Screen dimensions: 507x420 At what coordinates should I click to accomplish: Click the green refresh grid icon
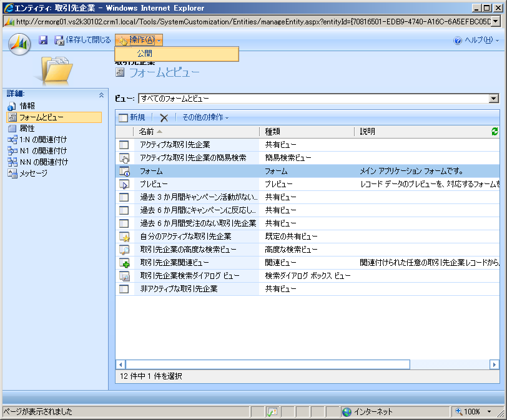(x=495, y=132)
